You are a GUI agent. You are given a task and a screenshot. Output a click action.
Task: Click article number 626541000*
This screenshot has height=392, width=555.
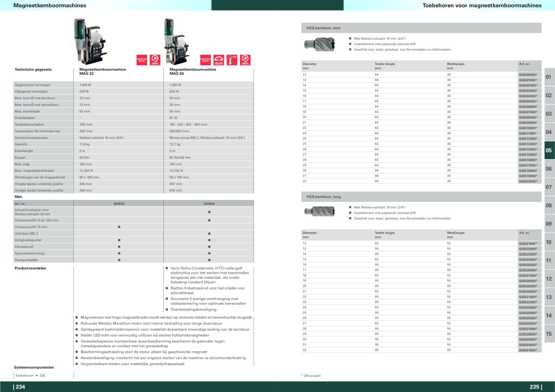[x=528, y=350]
